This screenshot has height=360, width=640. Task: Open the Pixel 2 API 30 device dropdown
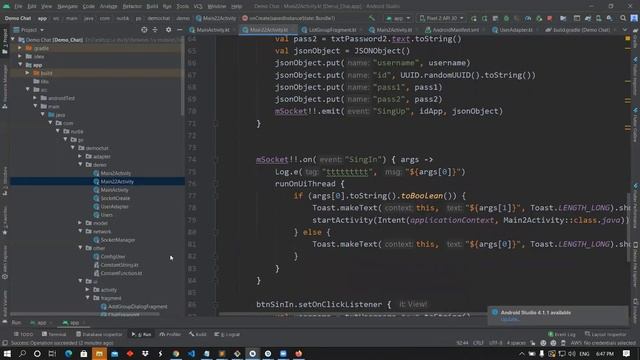click(x=442, y=18)
